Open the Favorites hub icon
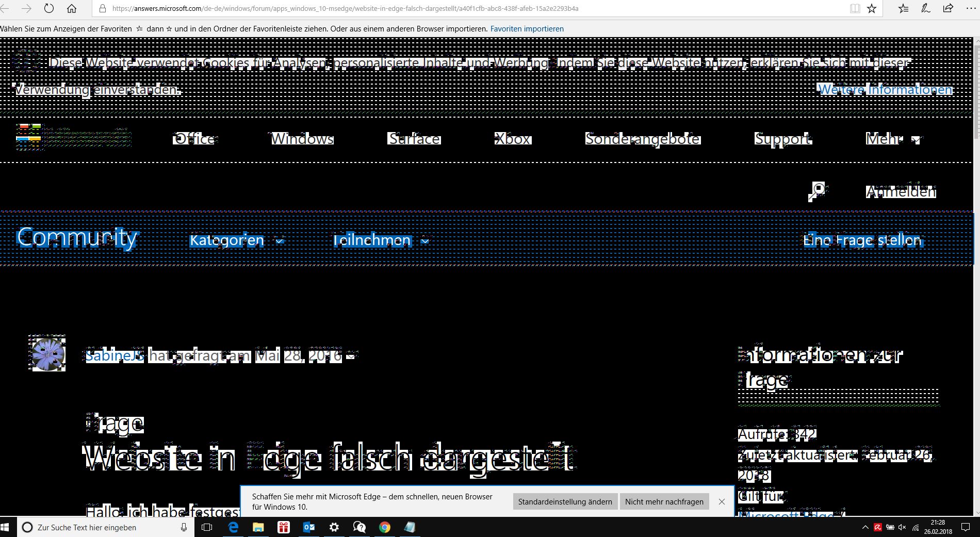Image resolution: width=980 pixels, height=537 pixels. point(904,8)
